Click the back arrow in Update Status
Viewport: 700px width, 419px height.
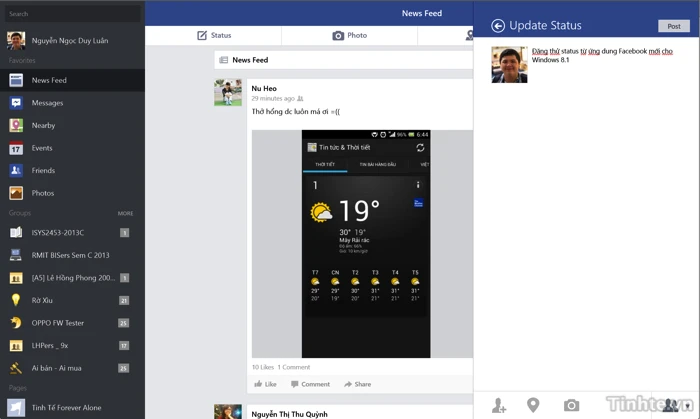(498, 26)
